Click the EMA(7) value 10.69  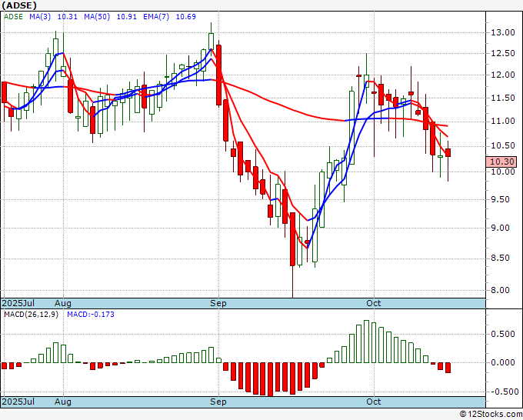[x=186, y=17]
